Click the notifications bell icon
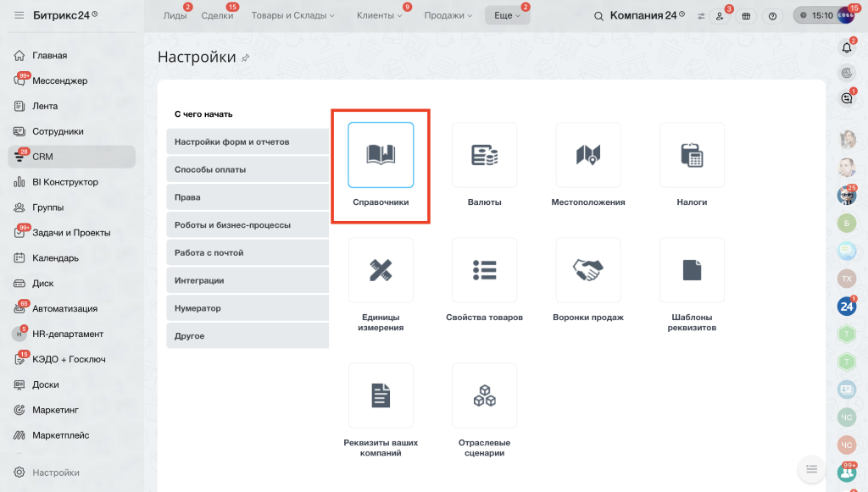The height and width of the screenshot is (492, 868). tap(847, 48)
